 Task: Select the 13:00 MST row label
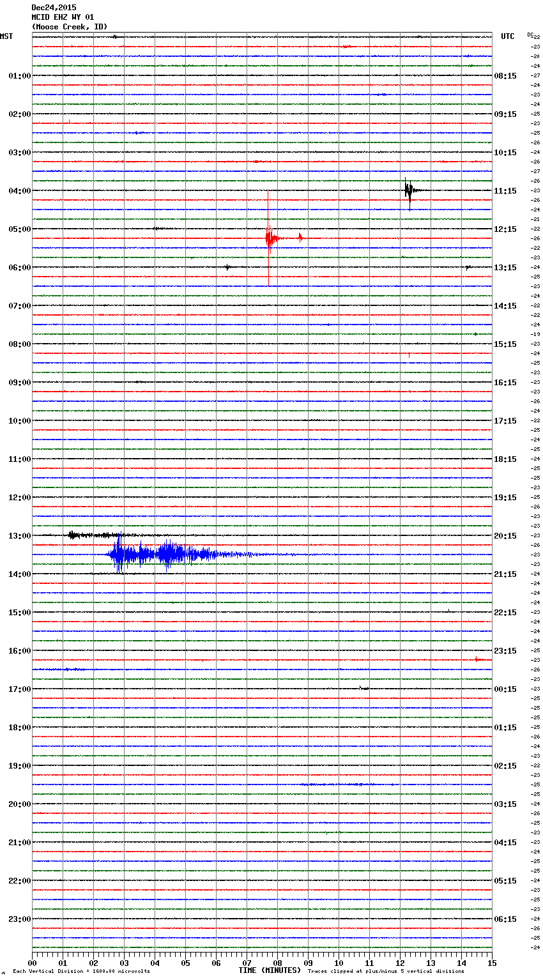coord(19,536)
